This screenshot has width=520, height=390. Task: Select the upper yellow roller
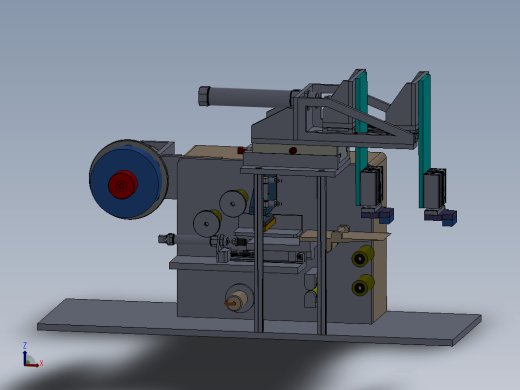(x=362, y=256)
